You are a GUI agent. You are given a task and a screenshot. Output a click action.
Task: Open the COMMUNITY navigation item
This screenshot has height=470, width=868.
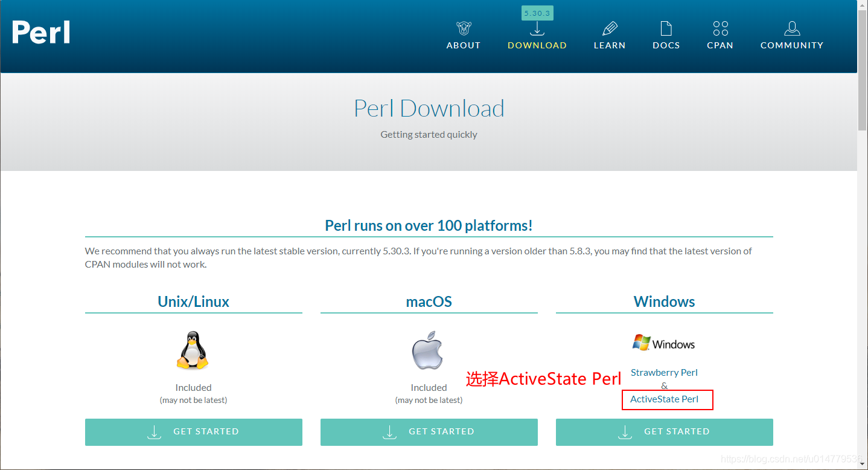[x=792, y=45]
